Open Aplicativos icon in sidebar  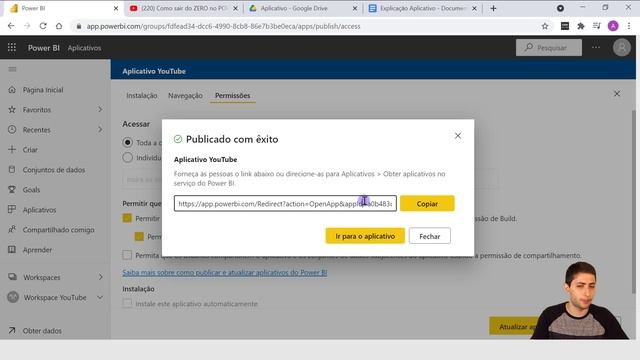click(12, 209)
